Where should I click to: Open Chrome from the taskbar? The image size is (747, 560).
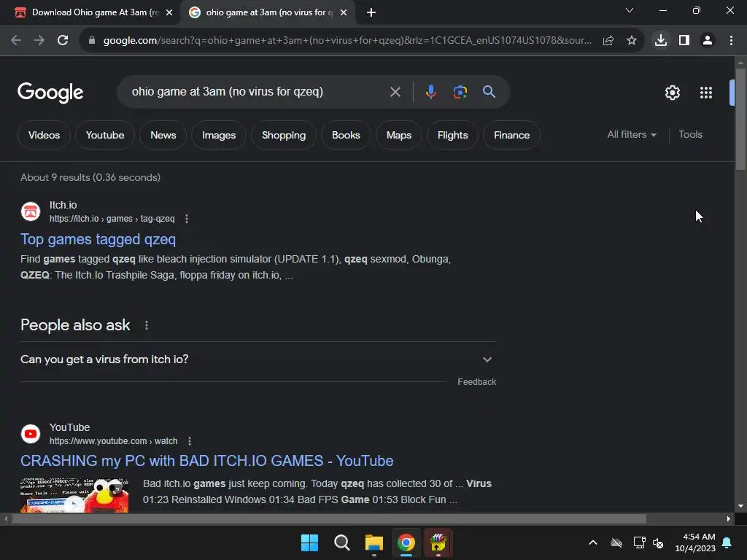pos(406,542)
